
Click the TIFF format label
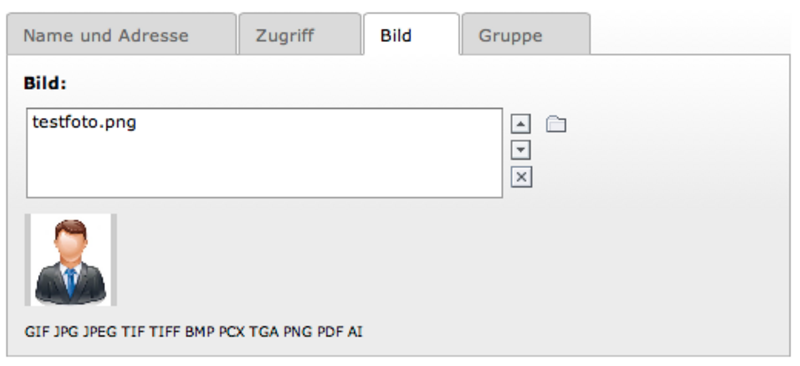coord(165,332)
